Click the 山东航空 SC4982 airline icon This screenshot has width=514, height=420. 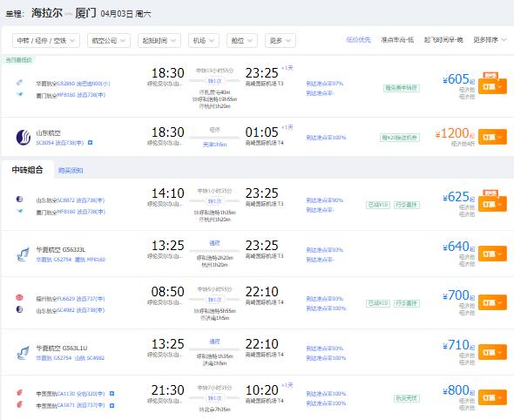20,309
